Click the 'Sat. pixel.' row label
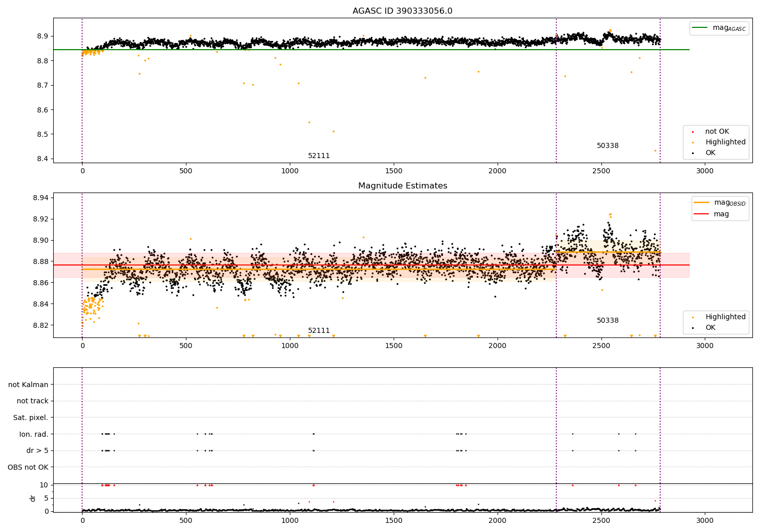The height and width of the screenshot is (532, 760). tap(31, 418)
